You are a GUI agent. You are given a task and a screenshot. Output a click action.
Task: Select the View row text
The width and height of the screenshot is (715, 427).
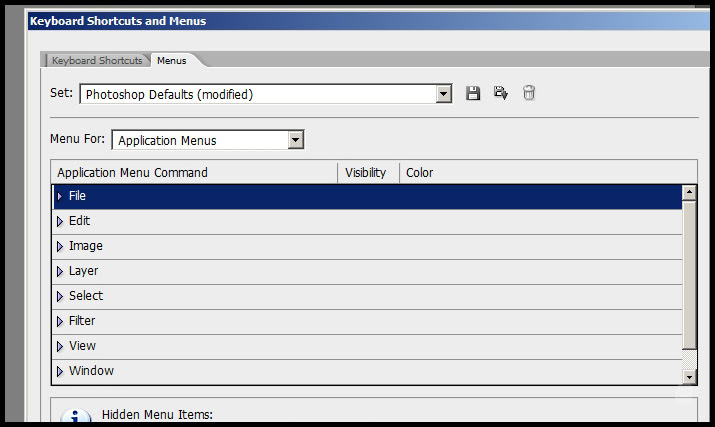click(x=83, y=346)
